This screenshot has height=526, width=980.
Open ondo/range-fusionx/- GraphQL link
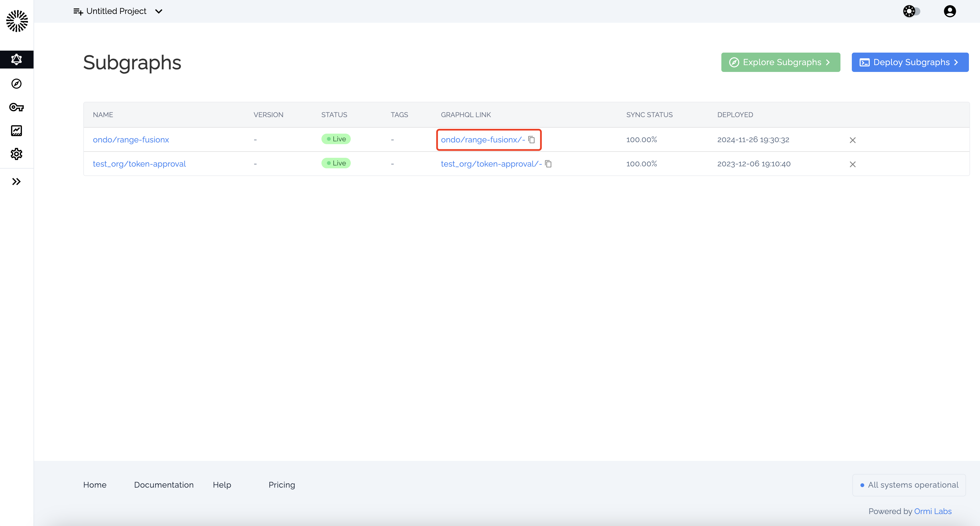pos(483,140)
